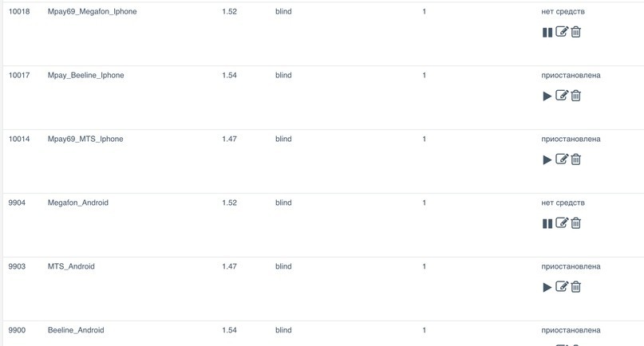Image resolution: width=644 pixels, height=346 pixels.
Task: Click campaign ID 9904
Action: click(17, 202)
